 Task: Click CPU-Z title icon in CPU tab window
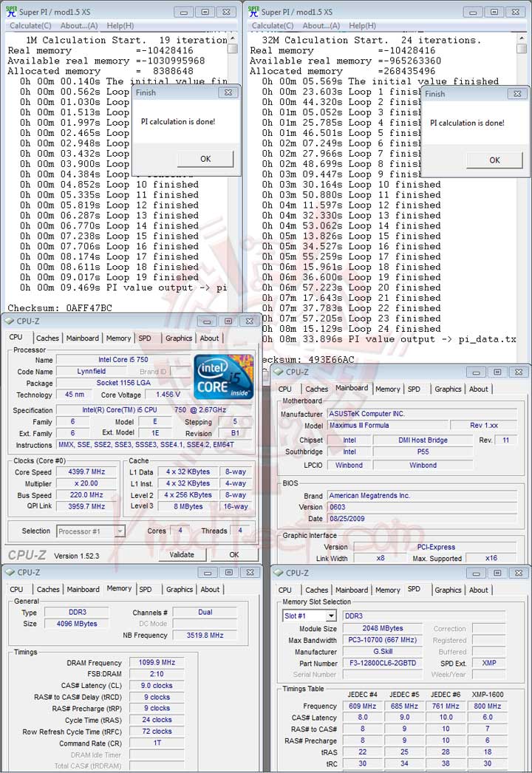point(10,321)
